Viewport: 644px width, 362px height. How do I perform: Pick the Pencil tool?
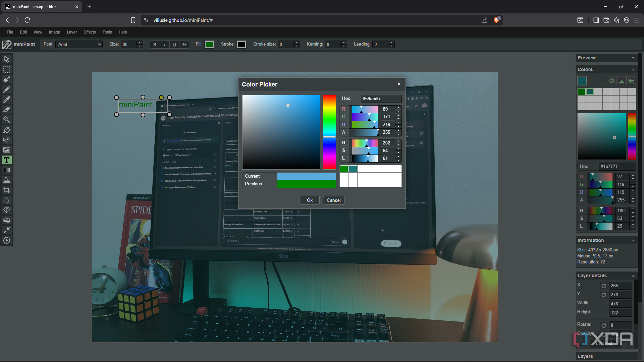click(6, 89)
